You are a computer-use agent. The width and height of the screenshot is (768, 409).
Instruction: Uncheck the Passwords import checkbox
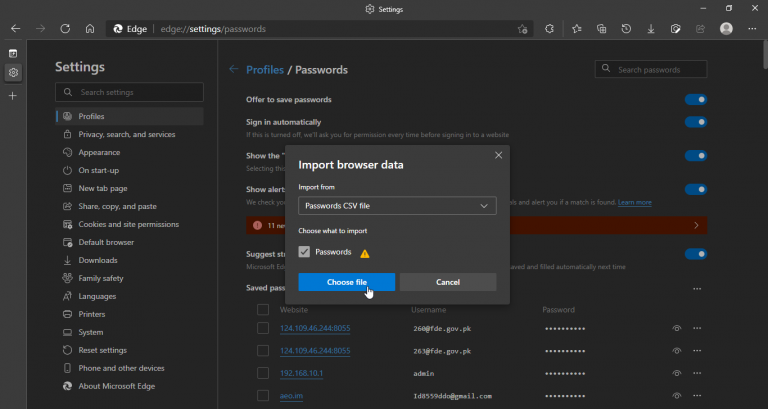pos(304,252)
